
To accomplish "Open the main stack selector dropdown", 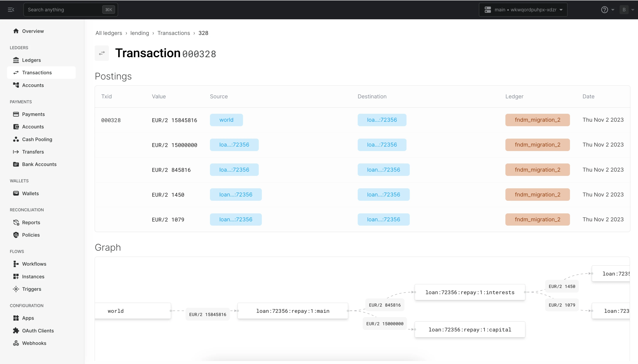I will click(523, 10).
